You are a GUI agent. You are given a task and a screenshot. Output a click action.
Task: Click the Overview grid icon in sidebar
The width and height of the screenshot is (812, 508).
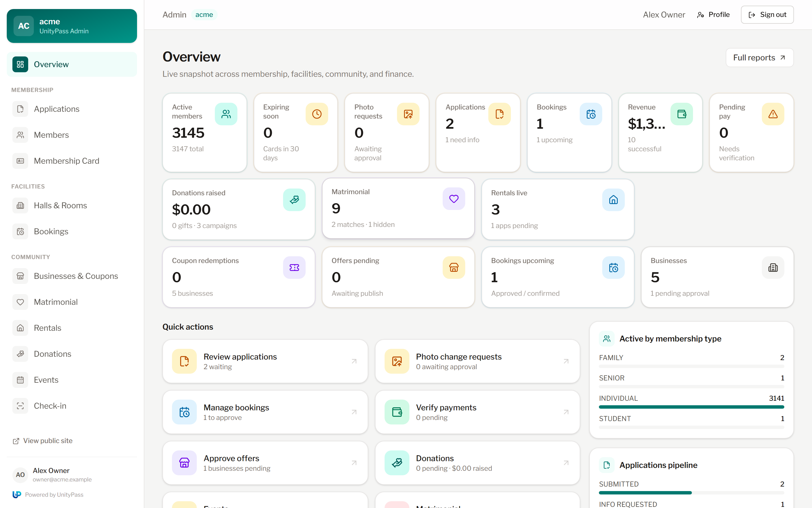coord(20,64)
